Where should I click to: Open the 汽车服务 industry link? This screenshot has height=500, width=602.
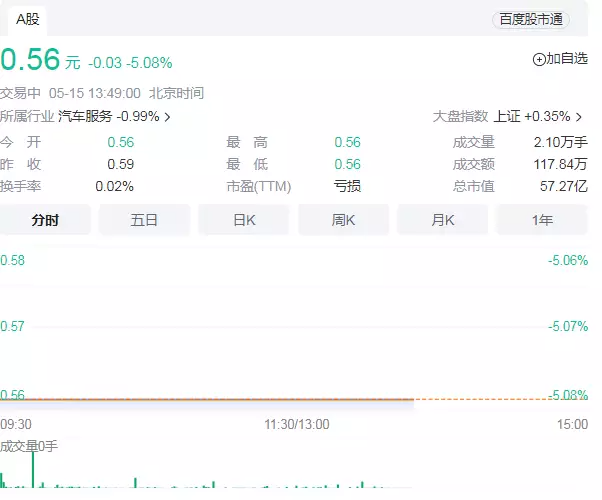(85, 116)
